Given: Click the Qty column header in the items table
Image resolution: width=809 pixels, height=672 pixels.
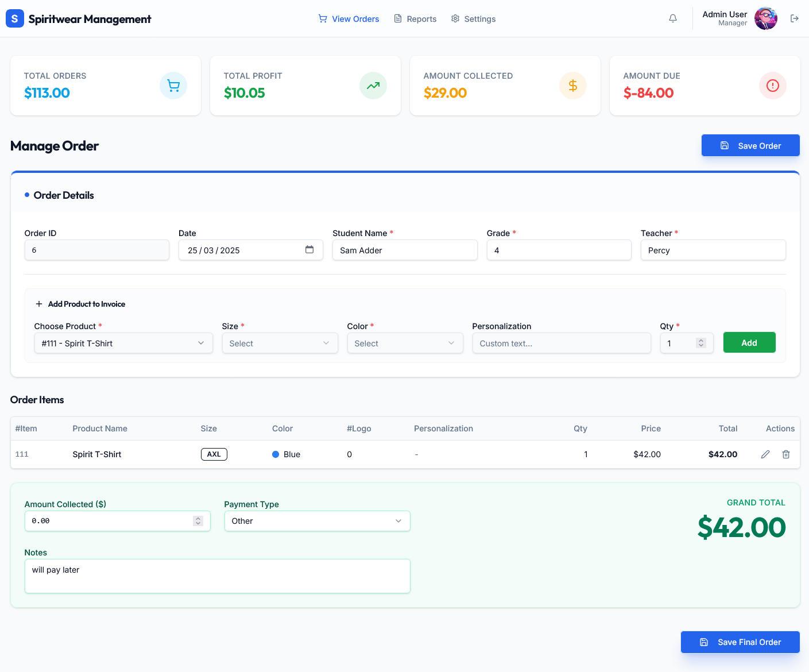Looking at the screenshot, I should point(580,428).
